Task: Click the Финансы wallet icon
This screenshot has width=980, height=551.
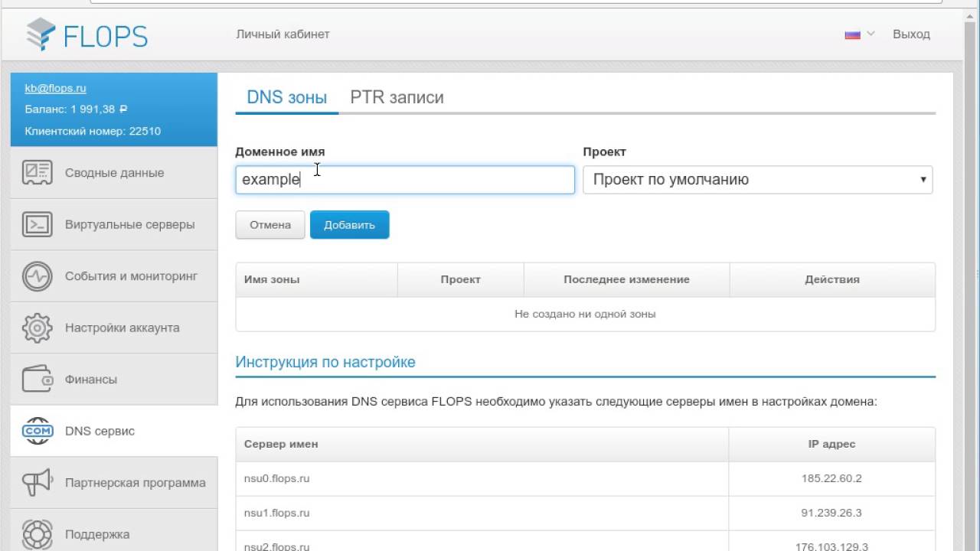Action: point(38,380)
